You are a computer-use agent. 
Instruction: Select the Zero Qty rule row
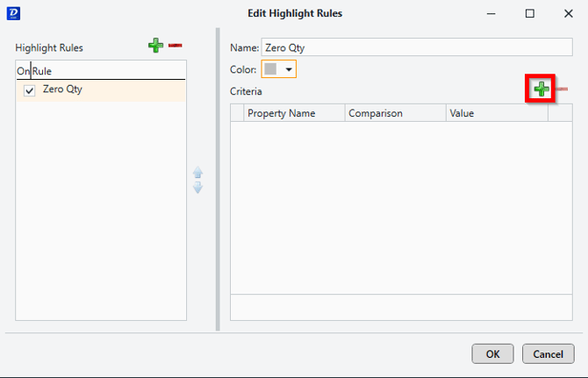[105, 89]
